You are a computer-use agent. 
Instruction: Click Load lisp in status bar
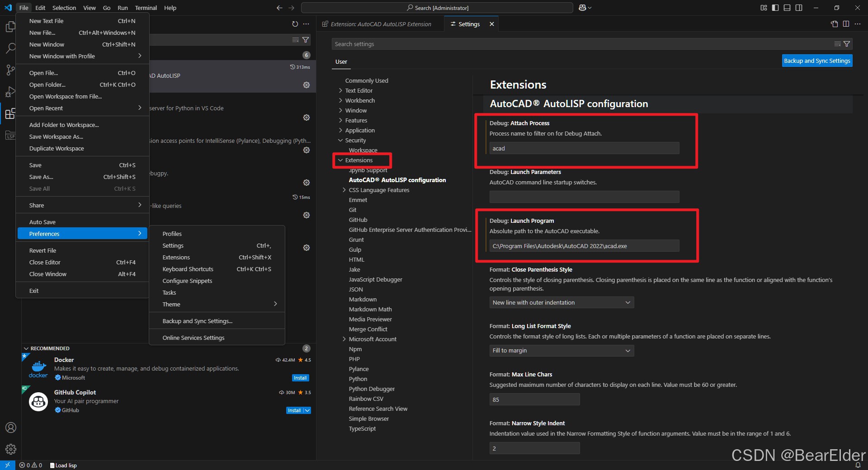pyautogui.click(x=63, y=465)
